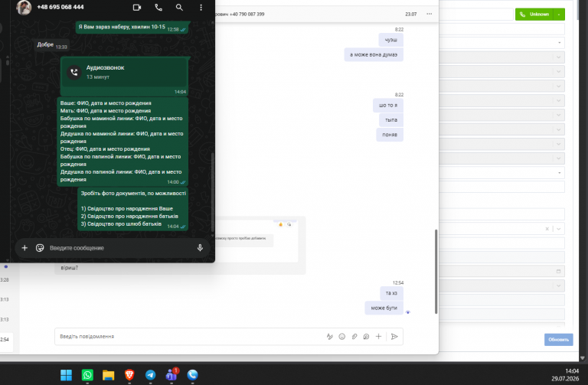The image size is (588, 385).
Task: Click the CRM page scroll-down arrow
Action: click(x=583, y=358)
